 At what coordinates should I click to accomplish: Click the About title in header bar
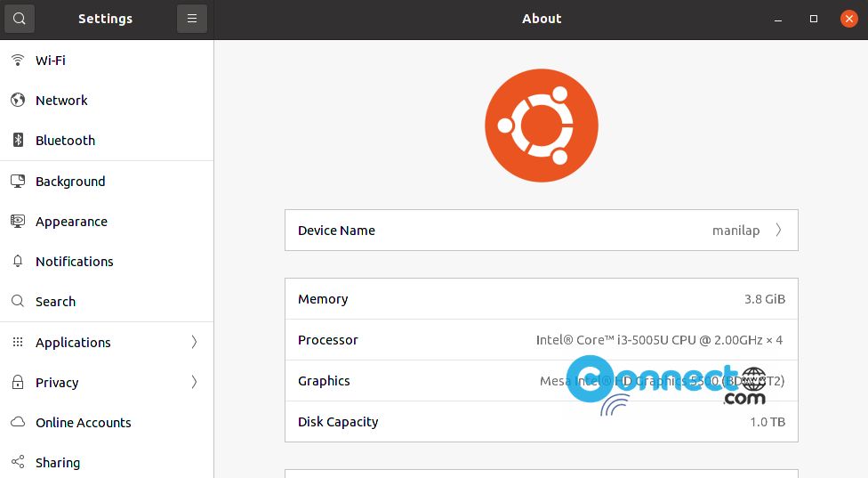(542, 19)
